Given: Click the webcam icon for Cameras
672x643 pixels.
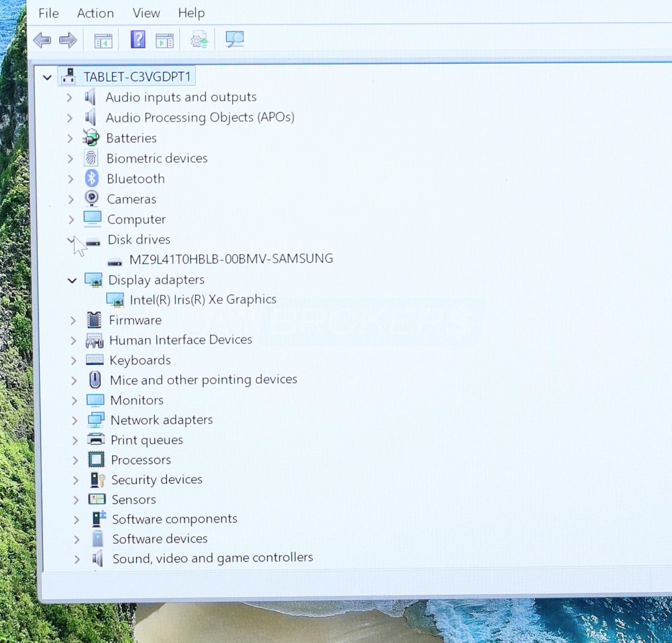Looking at the screenshot, I should pos(92,198).
